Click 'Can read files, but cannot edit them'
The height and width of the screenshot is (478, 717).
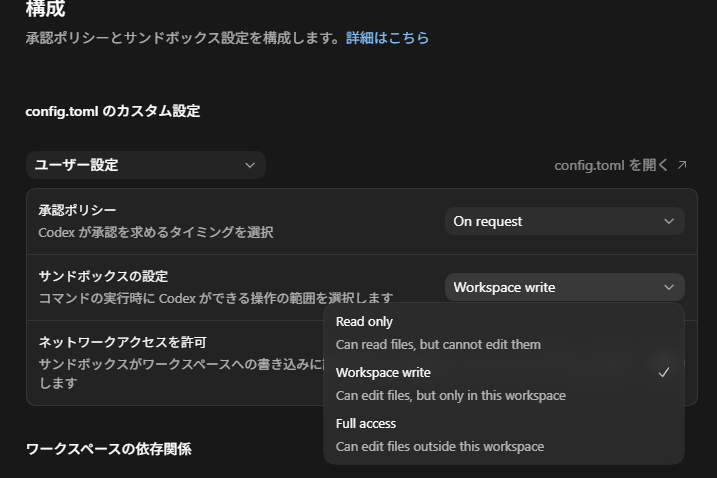tap(438, 344)
